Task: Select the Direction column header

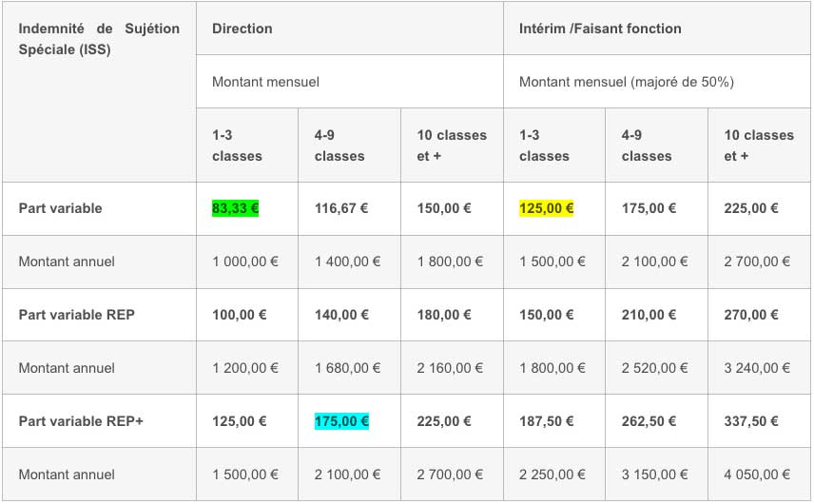Action: click(242, 29)
